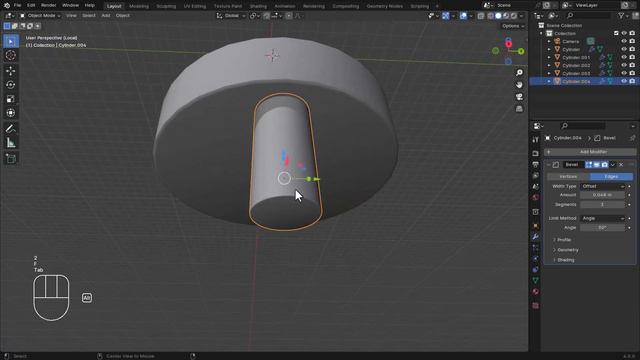Toggle Bevel modifier viewport display

point(597,164)
